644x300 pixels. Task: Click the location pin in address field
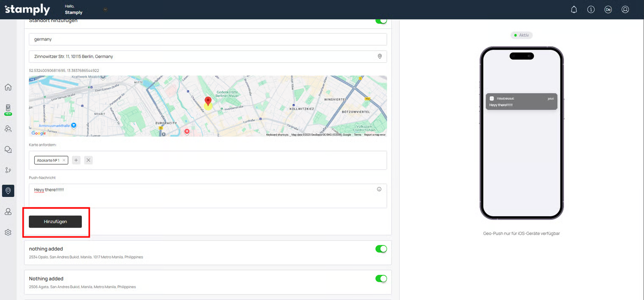click(380, 56)
